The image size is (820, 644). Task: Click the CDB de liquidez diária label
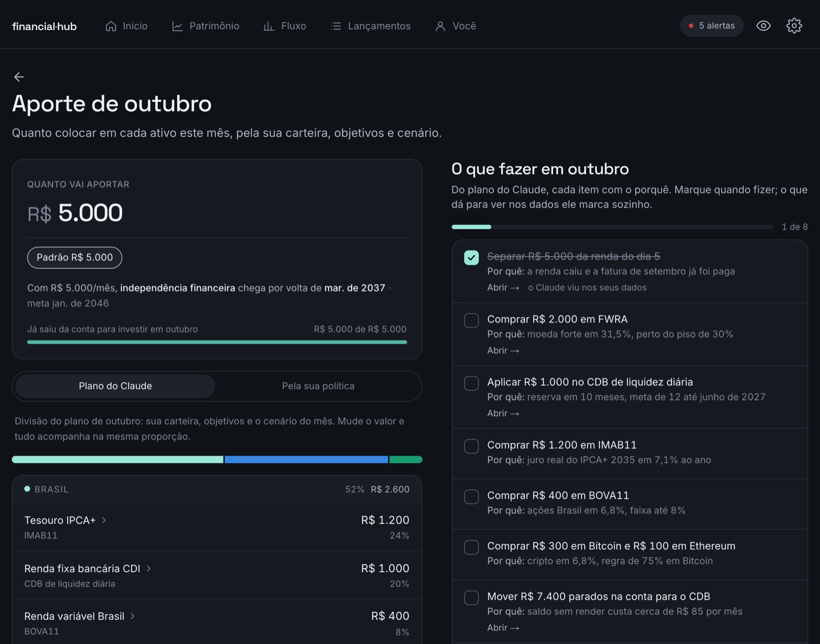70,584
